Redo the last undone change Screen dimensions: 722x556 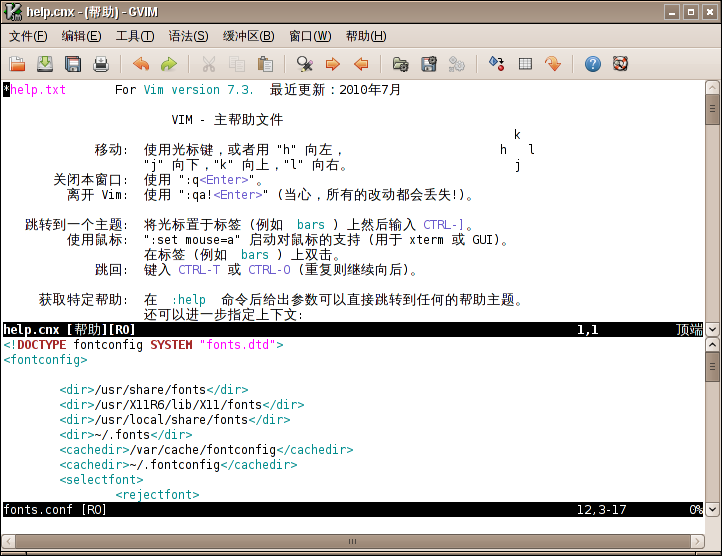pyautogui.click(x=169, y=64)
